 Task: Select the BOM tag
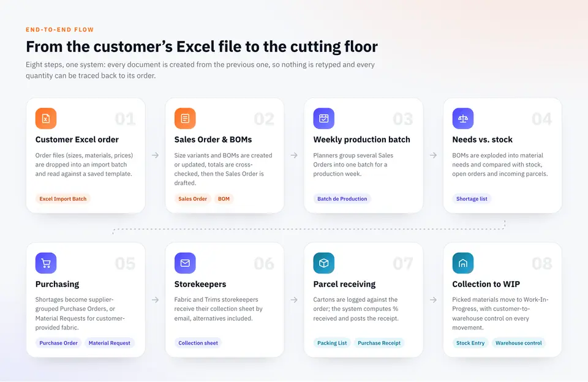[x=224, y=199]
